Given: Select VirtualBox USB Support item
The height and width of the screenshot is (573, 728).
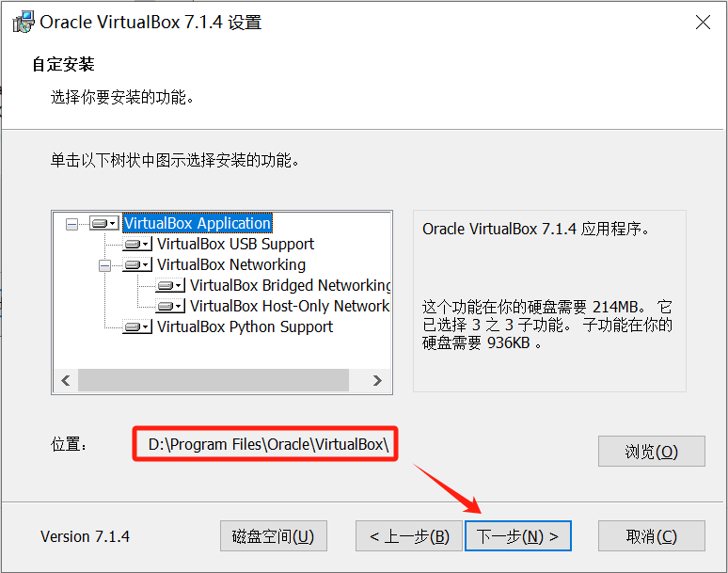Looking at the screenshot, I should tap(235, 244).
